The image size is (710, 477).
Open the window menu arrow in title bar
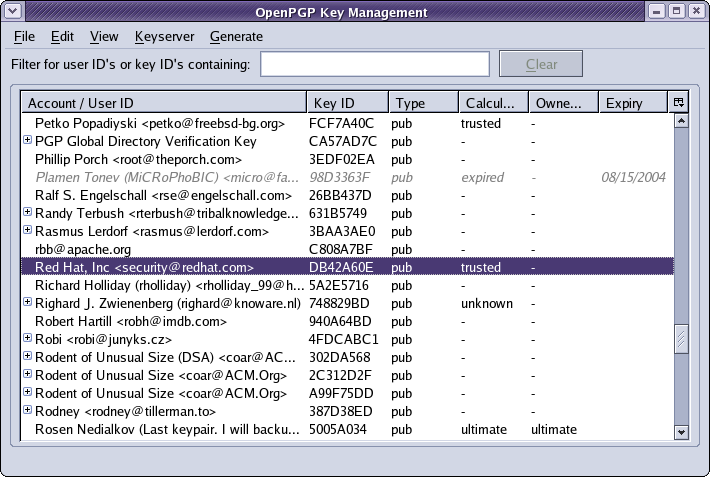click(x=13, y=11)
